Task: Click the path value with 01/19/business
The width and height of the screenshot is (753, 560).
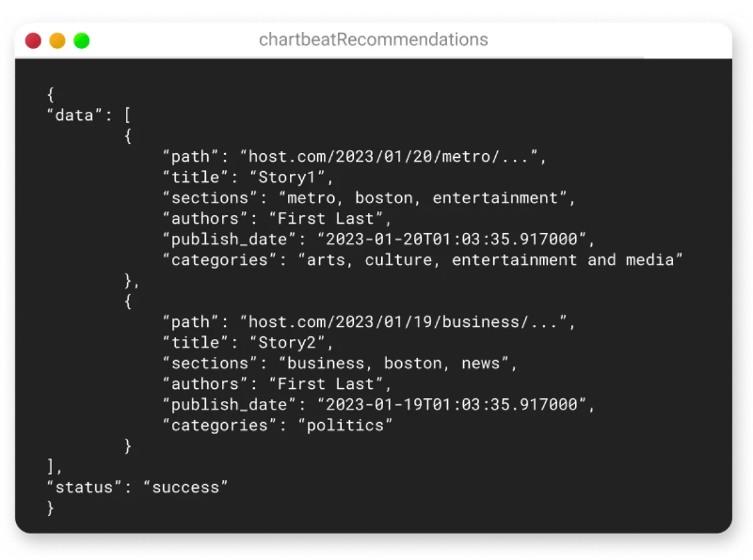Action: click(403, 322)
